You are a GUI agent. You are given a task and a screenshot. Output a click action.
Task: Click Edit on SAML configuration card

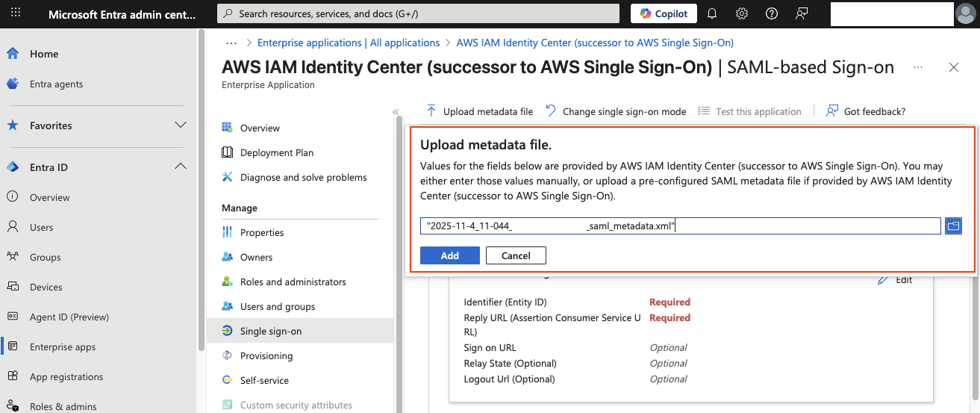tap(895, 279)
